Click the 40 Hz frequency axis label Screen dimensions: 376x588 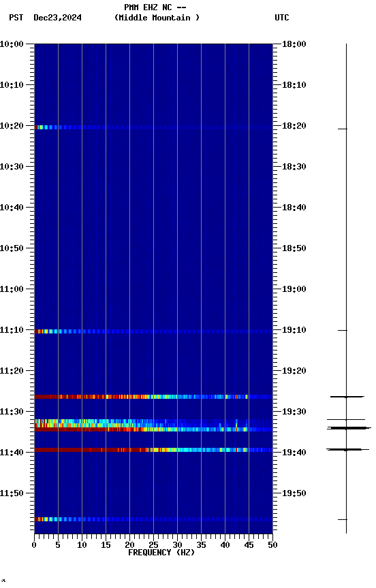pyautogui.click(x=225, y=545)
